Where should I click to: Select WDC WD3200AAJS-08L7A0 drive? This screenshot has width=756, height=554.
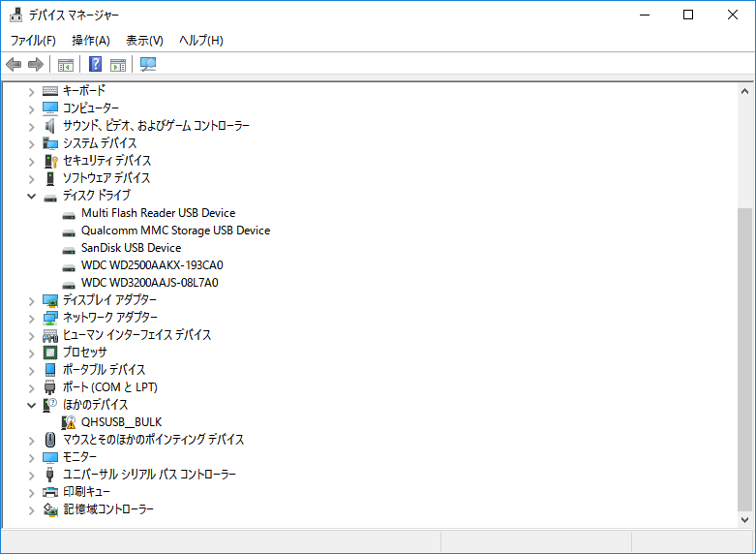(149, 282)
